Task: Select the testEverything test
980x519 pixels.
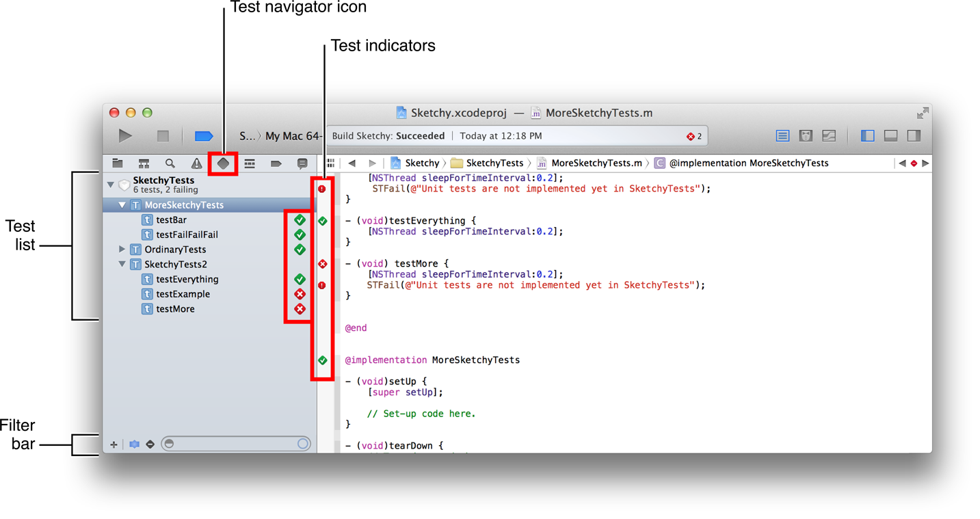Action: click(x=209, y=279)
